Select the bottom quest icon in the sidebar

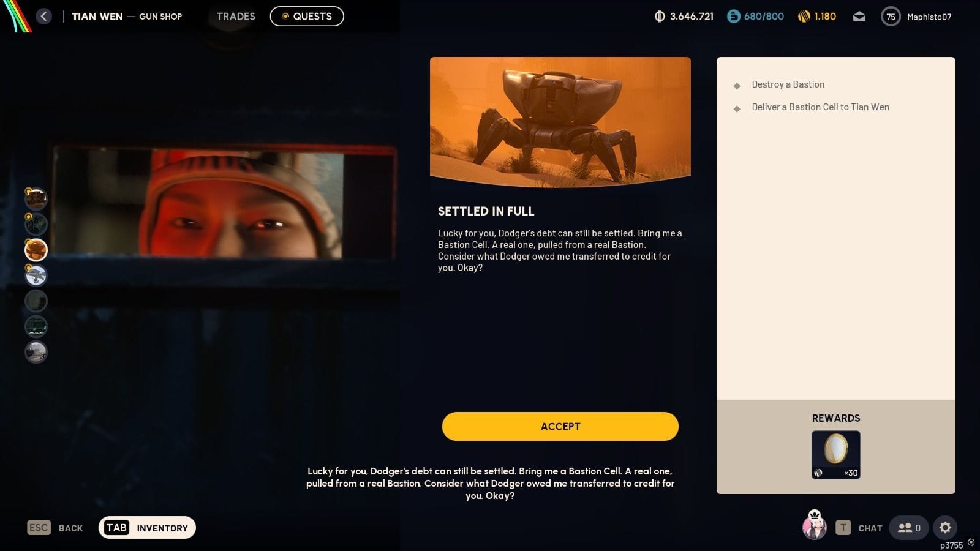coord(36,352)
